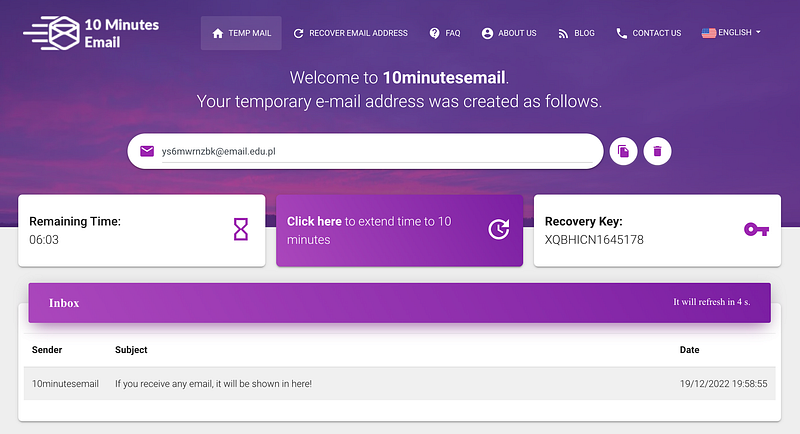Select the email address text field

(377, 151)
